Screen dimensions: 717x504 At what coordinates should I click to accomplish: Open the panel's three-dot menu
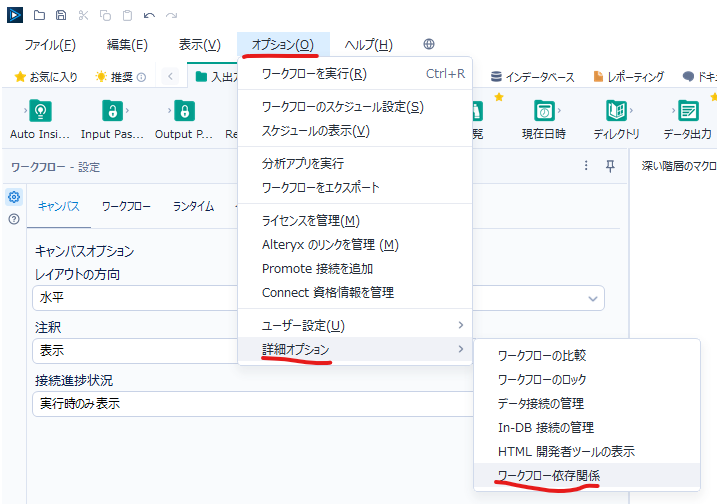point(586,166)
